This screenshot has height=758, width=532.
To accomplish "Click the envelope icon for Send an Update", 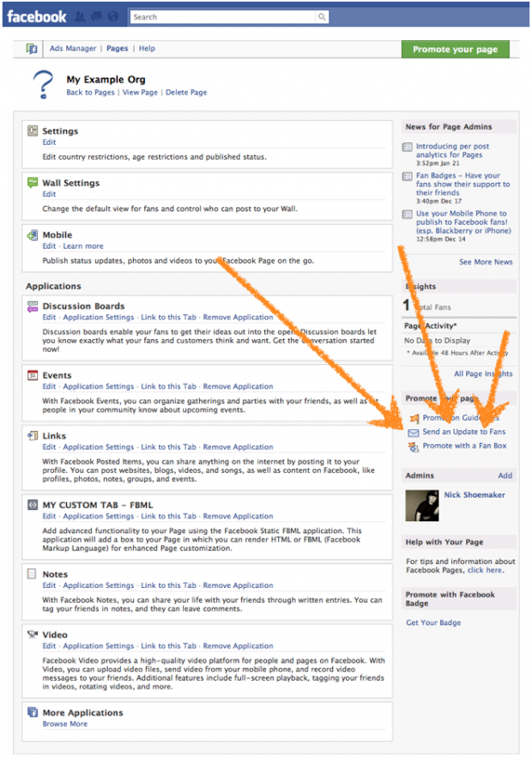I will pos(414,432).
